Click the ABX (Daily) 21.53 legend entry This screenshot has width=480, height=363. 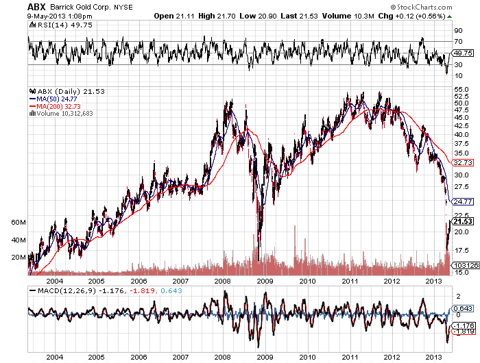pyautogui.click(x=71, y=91)
